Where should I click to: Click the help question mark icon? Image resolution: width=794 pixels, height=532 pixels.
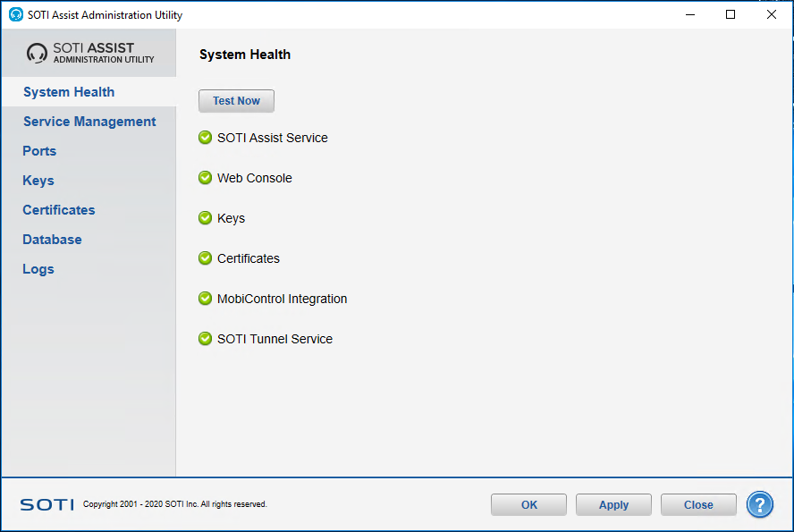pos(759,504)
